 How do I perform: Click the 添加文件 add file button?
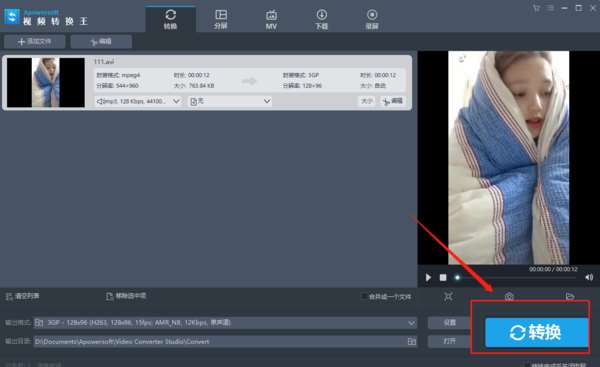click(x=34, y=41)
